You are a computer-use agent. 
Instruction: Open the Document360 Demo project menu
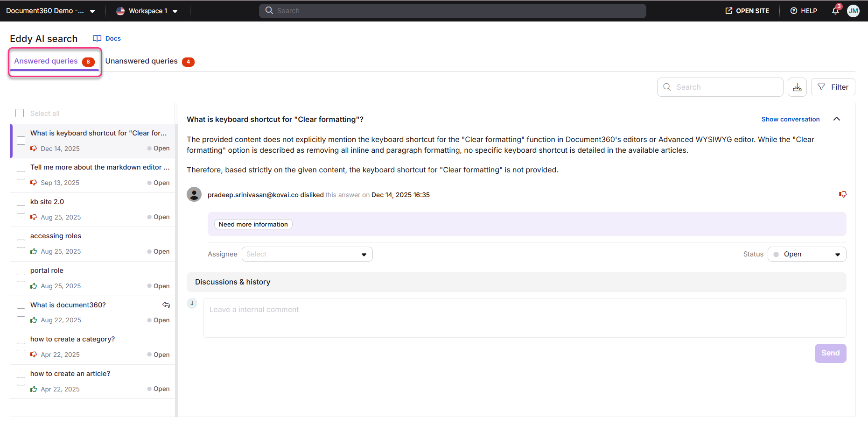tap(92, 10)
